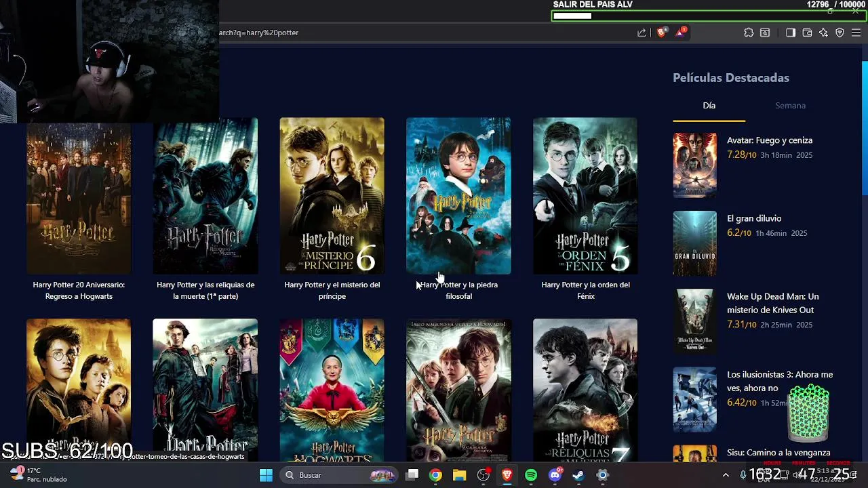Open the tab search icon in browser toolbar
This screenshot has height=488, width=868.
765,33
